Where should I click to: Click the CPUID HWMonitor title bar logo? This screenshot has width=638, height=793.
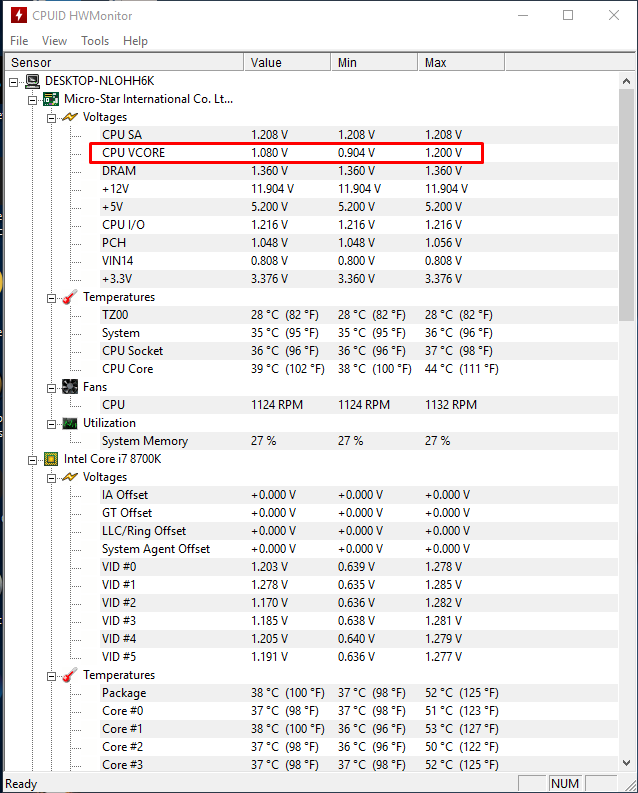click(x=19, y=15)
